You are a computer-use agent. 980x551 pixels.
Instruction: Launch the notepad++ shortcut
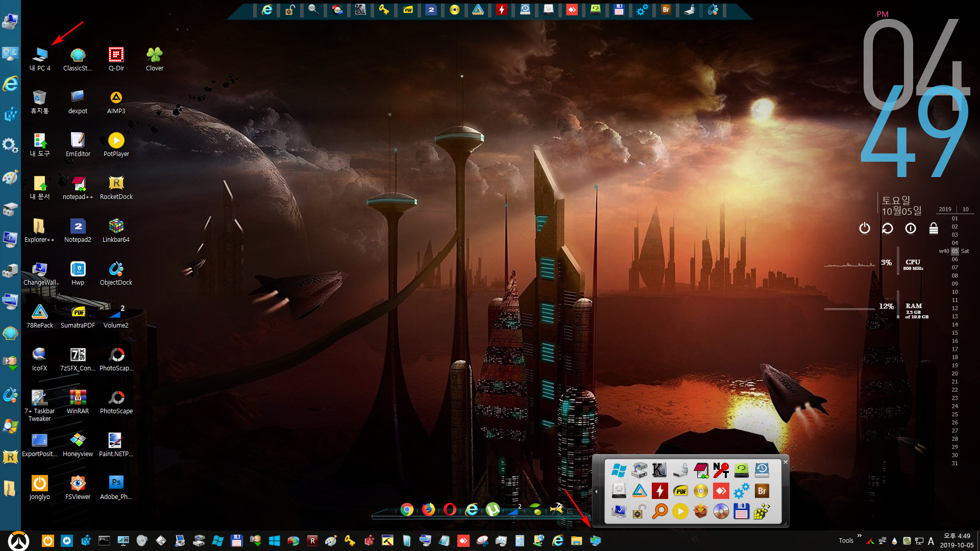point(78,187)
